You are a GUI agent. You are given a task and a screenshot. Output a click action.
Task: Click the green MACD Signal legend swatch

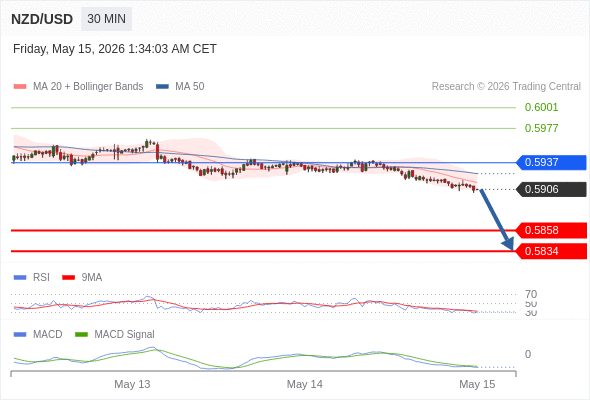81,335
